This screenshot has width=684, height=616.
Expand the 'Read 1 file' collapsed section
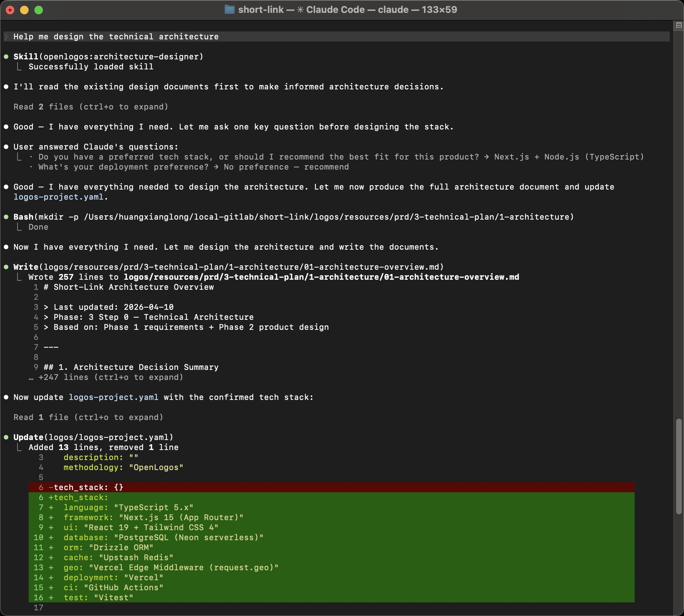[x=88, y=417]
